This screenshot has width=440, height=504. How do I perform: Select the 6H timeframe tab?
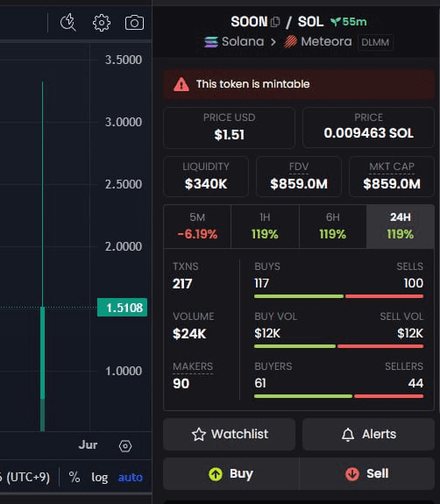[x=333, y=226]
